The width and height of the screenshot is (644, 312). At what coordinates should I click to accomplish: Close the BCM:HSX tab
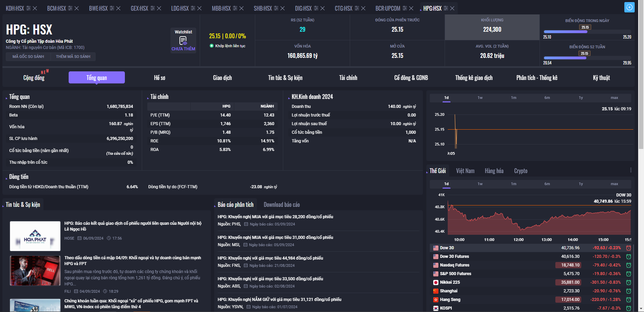click(77, 8)
